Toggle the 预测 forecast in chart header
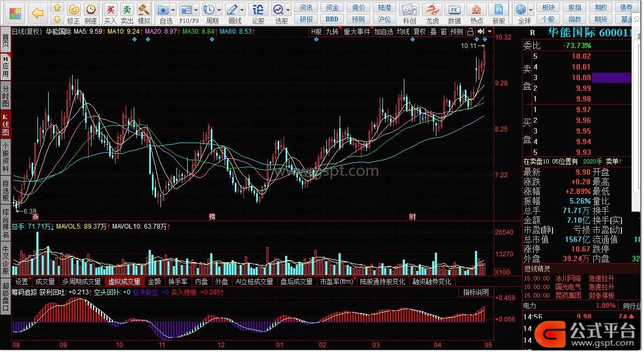Image resolution: width=644 pixels, height=352 pixels. (x=457, y=32)
